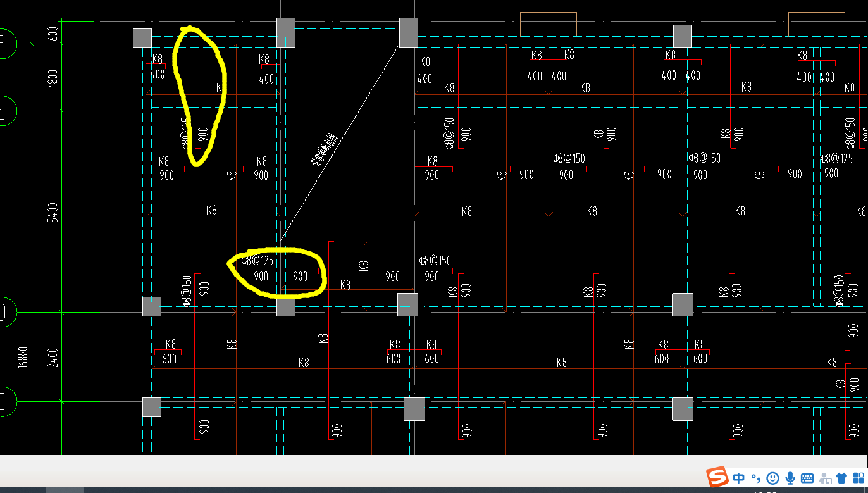Select the 5400 dimension text
Viewport: 868px width, 493px height.
tap(53, 212)
